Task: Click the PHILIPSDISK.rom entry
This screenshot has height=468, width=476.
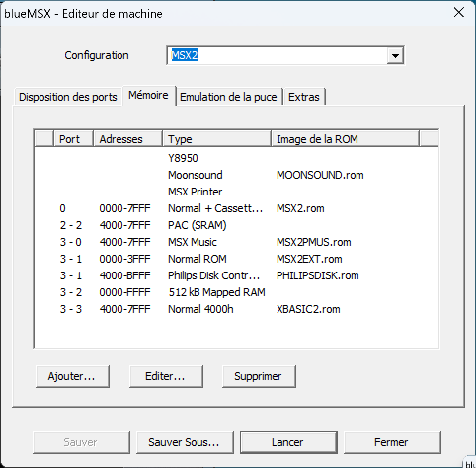Action: click(x=317, y=275)
